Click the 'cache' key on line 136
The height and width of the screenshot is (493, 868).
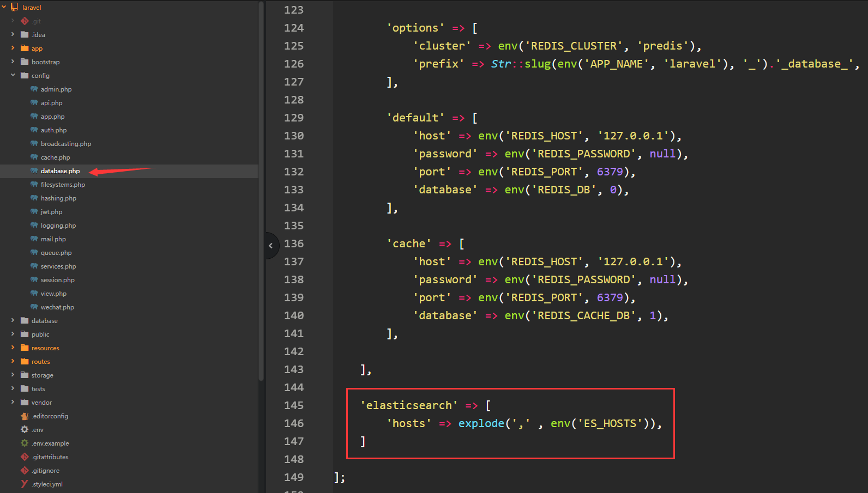point(409,244)
